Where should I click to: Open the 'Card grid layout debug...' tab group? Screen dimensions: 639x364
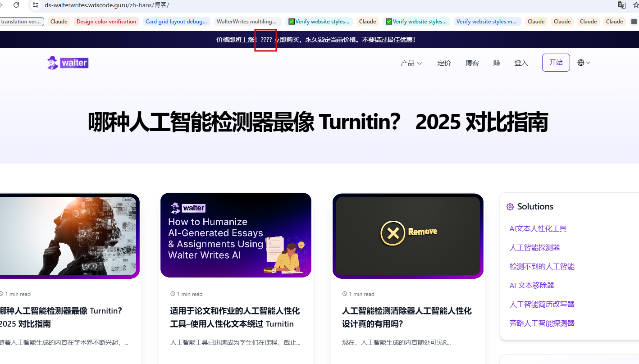coord(176,22)
